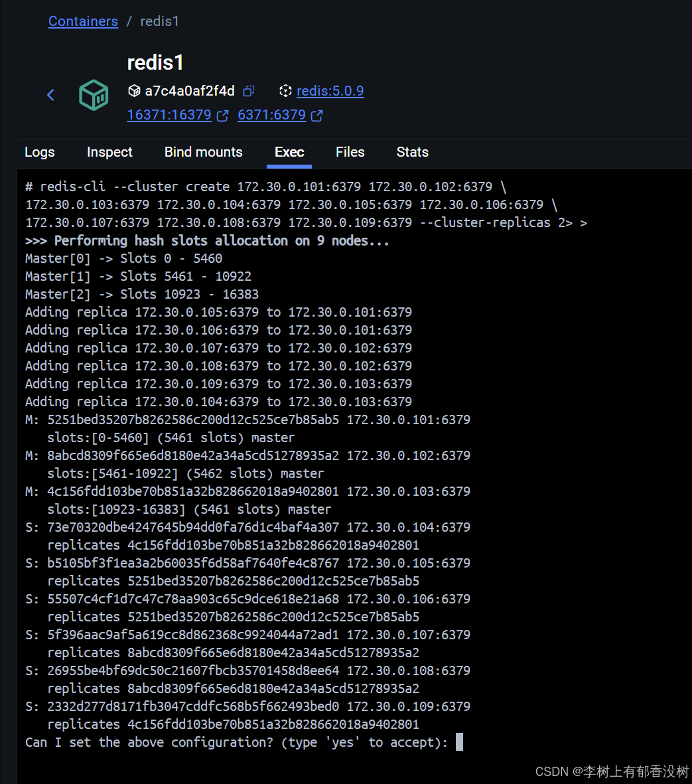Open external link icon for port 6371:6379

pyautogui.click(x=316, y=116)
